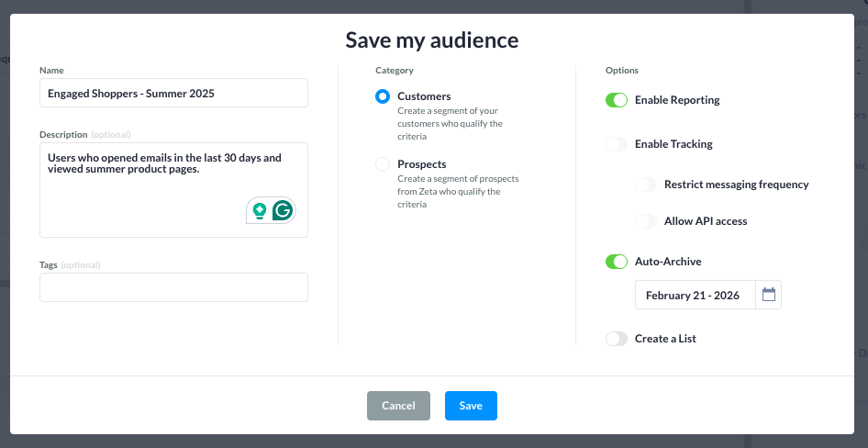
Task: Click the Prospects description text
Action: 449,192
